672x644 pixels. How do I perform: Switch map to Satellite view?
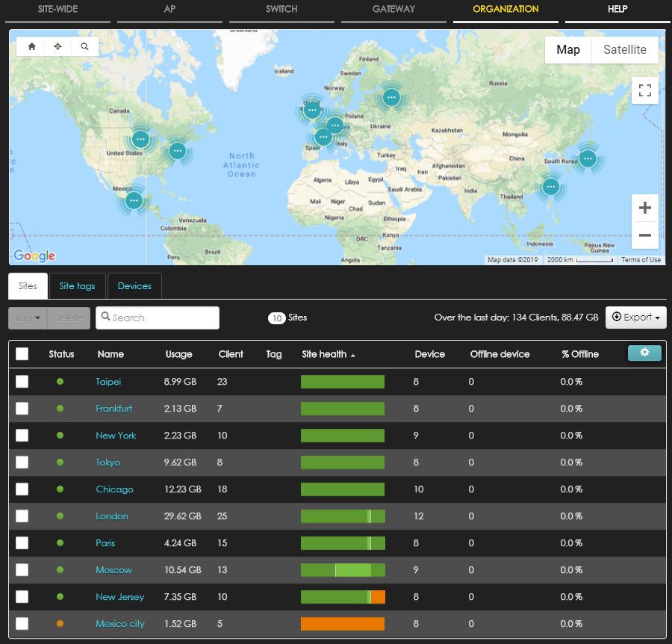pyautogui.click(x=624, y=50)
